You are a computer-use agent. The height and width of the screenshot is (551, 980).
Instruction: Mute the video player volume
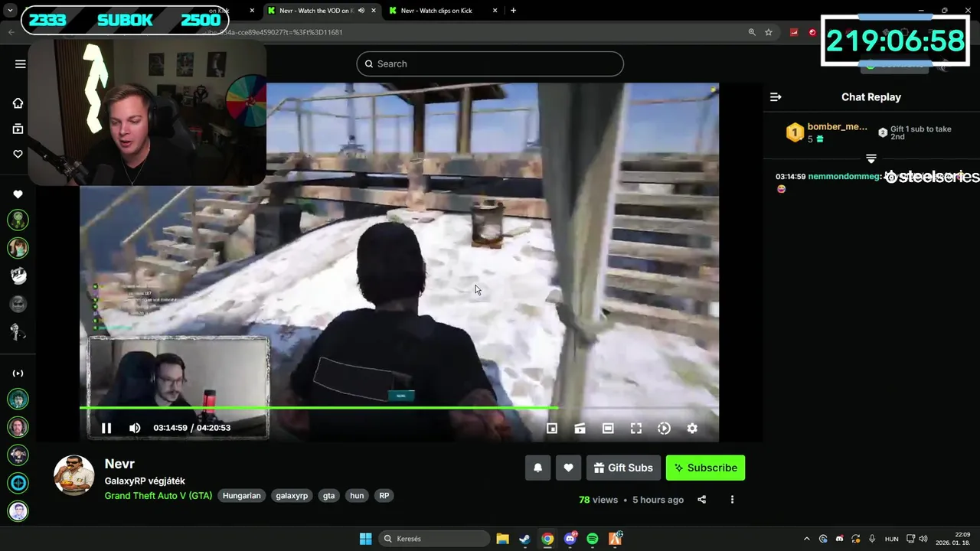135,429
